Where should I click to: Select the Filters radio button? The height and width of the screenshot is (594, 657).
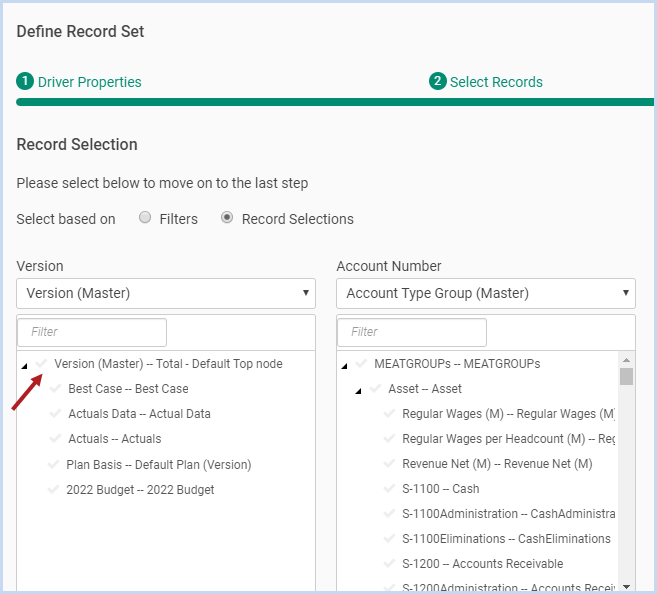point(145,217)
